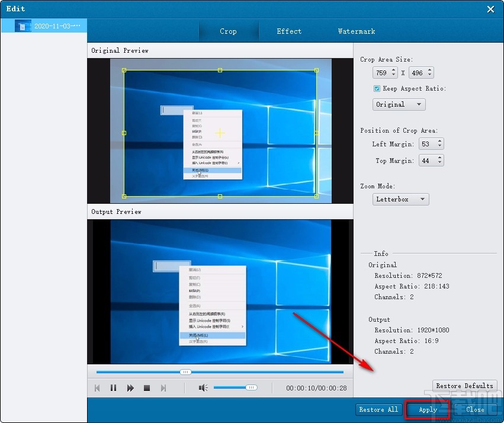Increase Top Margin with up arrow

[x=439, y=158]
